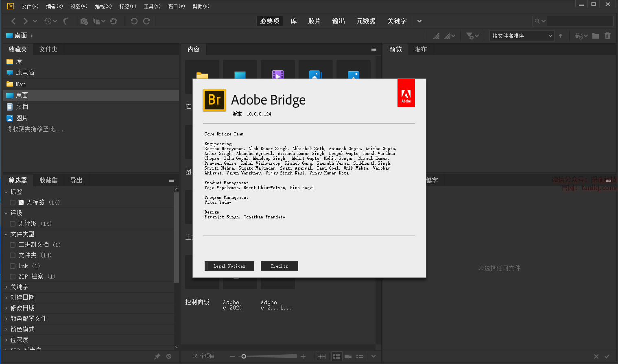Click the boomerang return-to-app icon
The height and width of the screenshot is (364, 618).
(66, 21)
